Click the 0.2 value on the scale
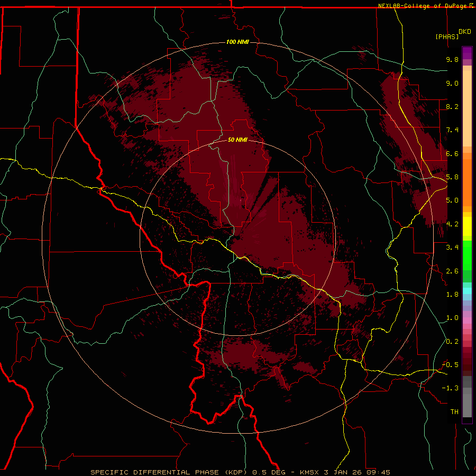 [452, 342]
